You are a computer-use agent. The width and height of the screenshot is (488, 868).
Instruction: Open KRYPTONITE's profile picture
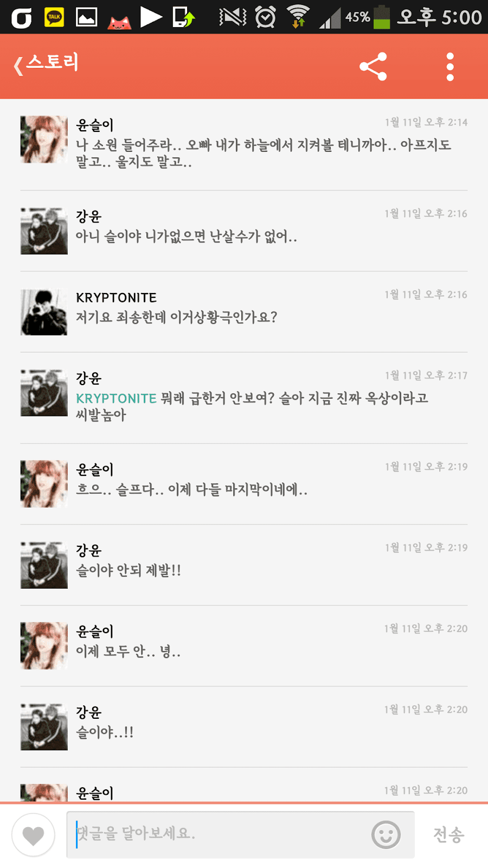click(x=44, y=312)
